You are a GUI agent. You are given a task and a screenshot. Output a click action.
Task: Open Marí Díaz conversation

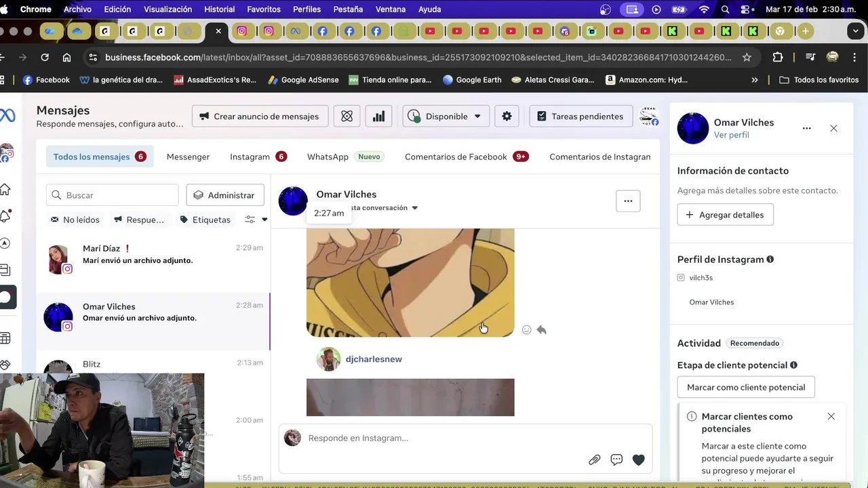[x=153, y=258]
